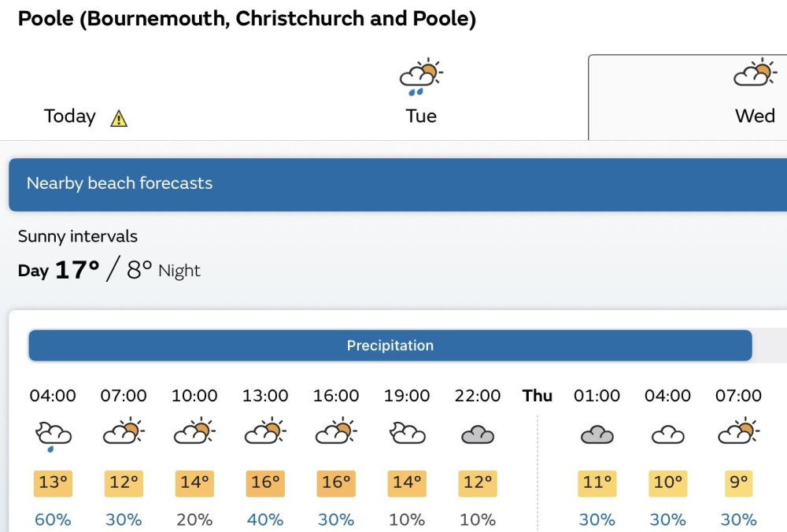This screenshot has height=532, width=787.
Task: Click Tuesday's sunny showers weather icon
Action: [x=421, y=76]
